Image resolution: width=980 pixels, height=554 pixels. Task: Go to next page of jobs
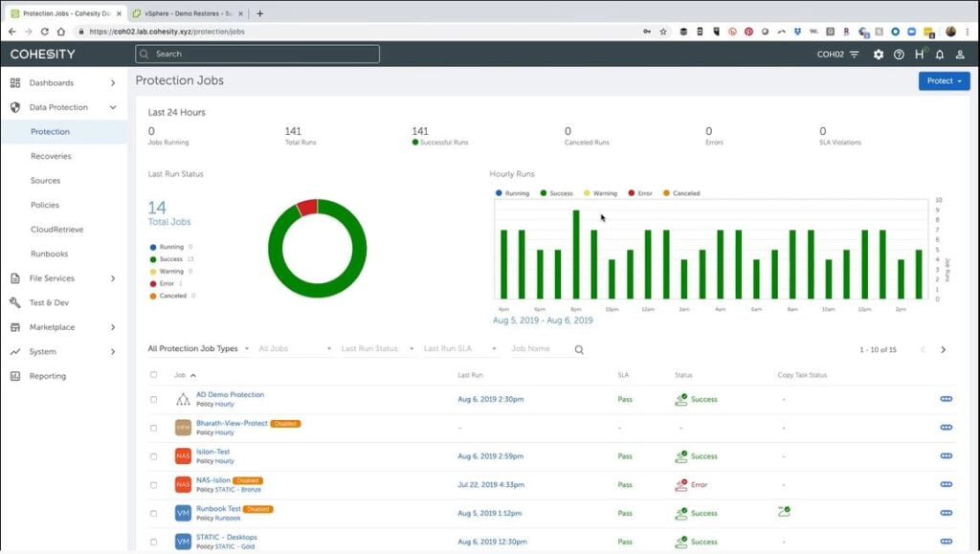[x=943, y=350]
